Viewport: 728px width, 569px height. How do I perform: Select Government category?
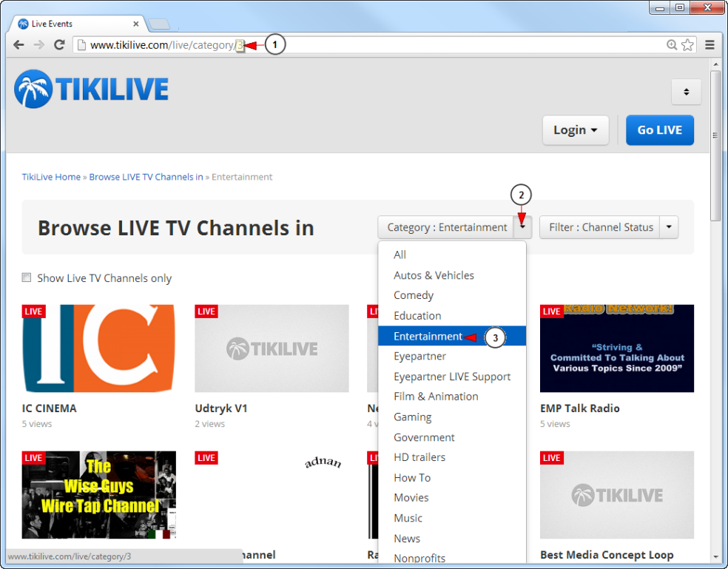[x=452, y=437]
